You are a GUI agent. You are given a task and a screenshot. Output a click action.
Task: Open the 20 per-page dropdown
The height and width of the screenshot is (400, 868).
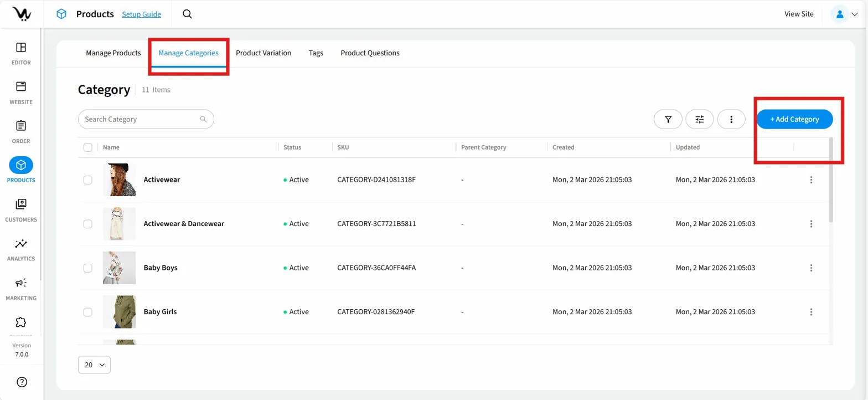pyautogui.click(x=95, y=365)
